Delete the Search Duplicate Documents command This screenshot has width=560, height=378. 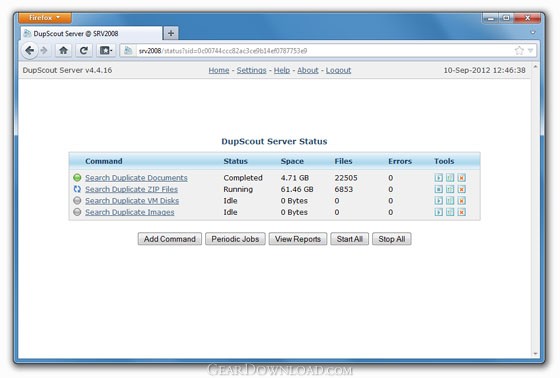461,178
